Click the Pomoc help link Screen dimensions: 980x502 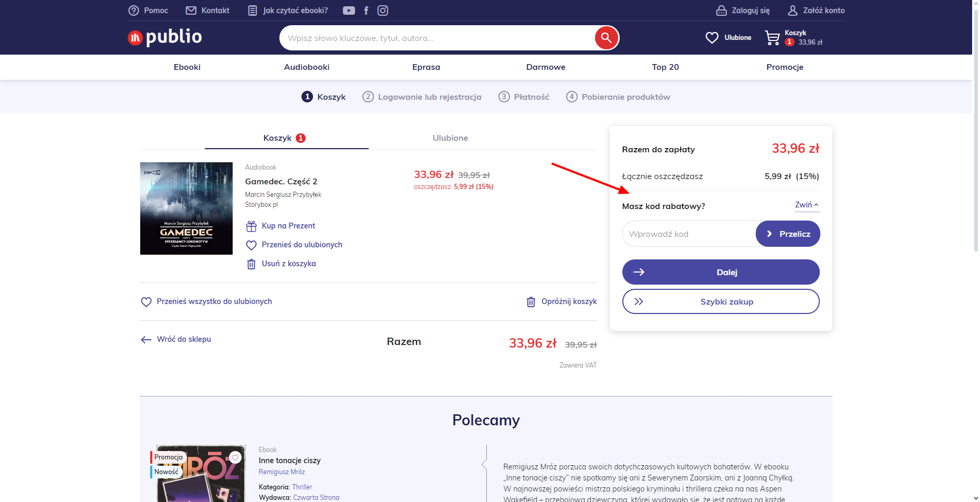pyautogui.click(x=149, y=11)
